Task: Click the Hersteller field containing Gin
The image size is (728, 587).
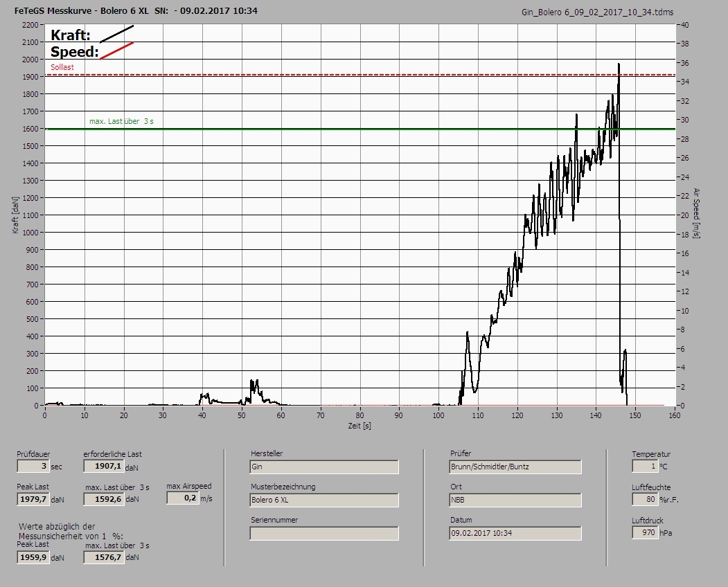Action: pyautogui.click(x=324, y=467)
